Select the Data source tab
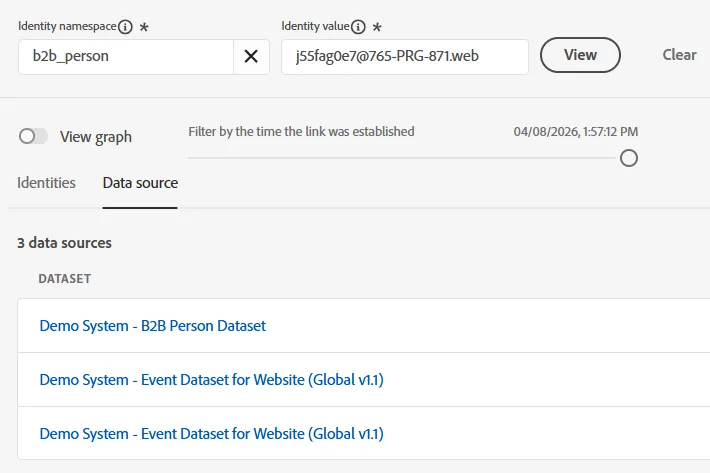710x473 pixels. click(x=140, y=183)
